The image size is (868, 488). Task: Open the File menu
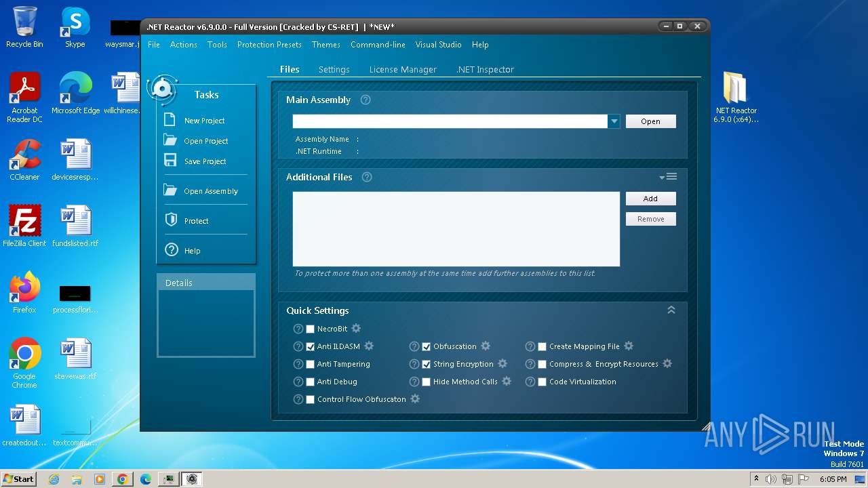click(x=154, y=45)
